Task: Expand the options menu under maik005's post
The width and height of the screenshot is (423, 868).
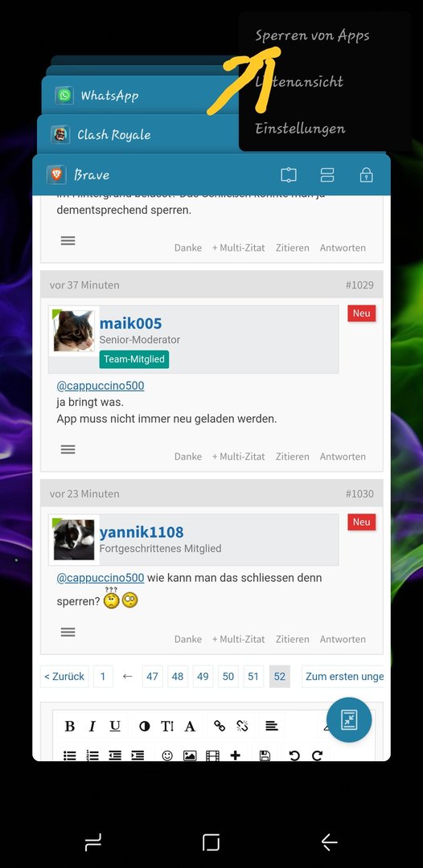Action: pyautogui.click(x=68, y=449)
